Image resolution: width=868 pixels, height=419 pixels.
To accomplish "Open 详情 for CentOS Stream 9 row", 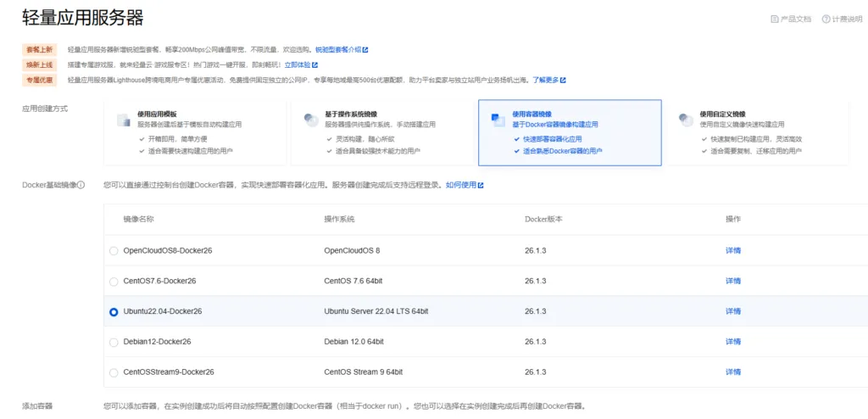I will tap(732, 372).
